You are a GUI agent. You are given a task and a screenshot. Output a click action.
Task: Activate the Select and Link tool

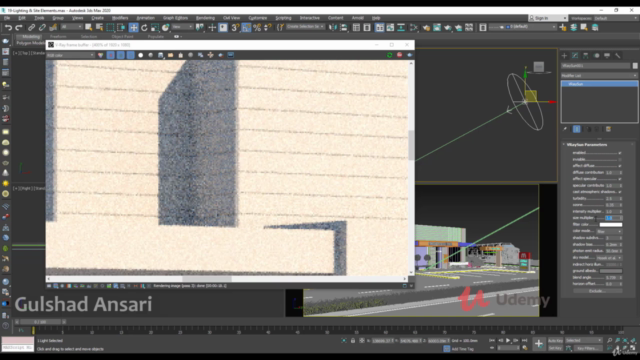[x=31, y=27]
